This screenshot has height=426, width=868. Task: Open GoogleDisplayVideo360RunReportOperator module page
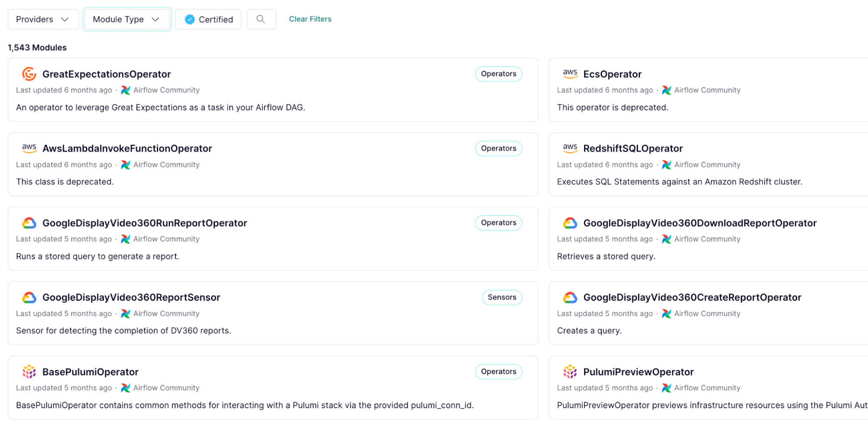(145, 223)
